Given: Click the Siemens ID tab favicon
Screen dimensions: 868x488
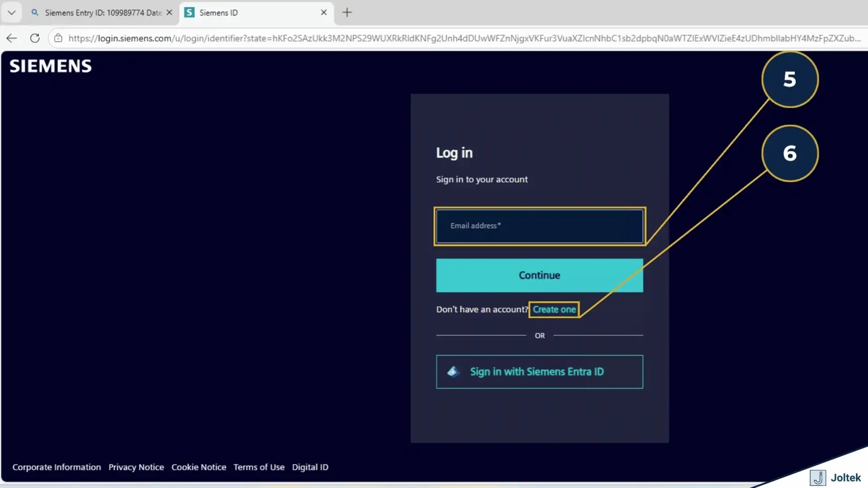Looking at the screenshot, I should (190, 13).
